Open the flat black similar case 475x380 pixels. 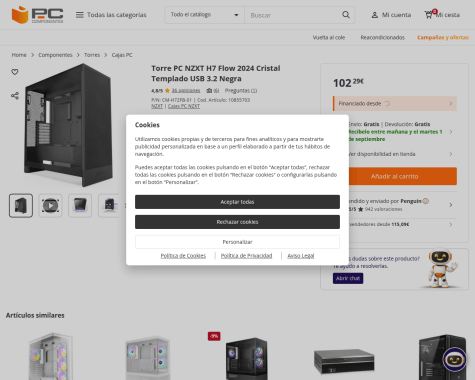(x=344, y=361)
